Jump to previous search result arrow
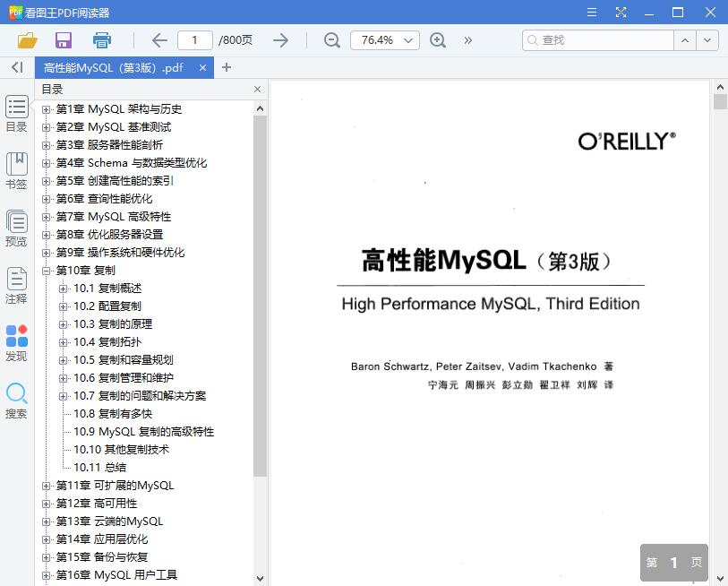This screenshot has height=586, width=728. click(685, 40)
